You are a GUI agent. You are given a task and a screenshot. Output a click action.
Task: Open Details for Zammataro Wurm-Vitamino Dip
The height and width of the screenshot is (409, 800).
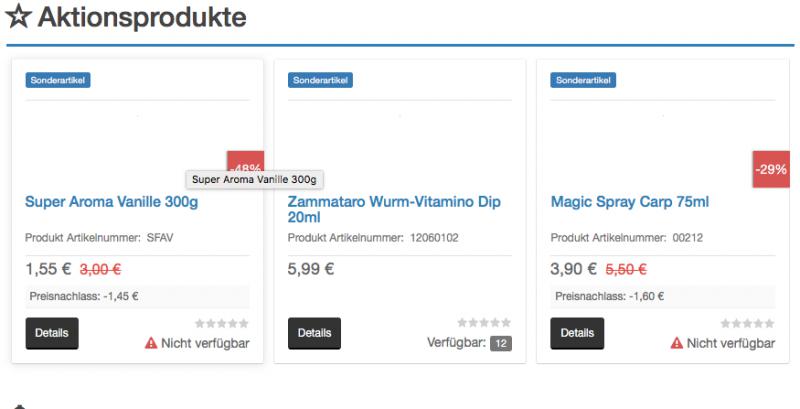pos(314,333)
